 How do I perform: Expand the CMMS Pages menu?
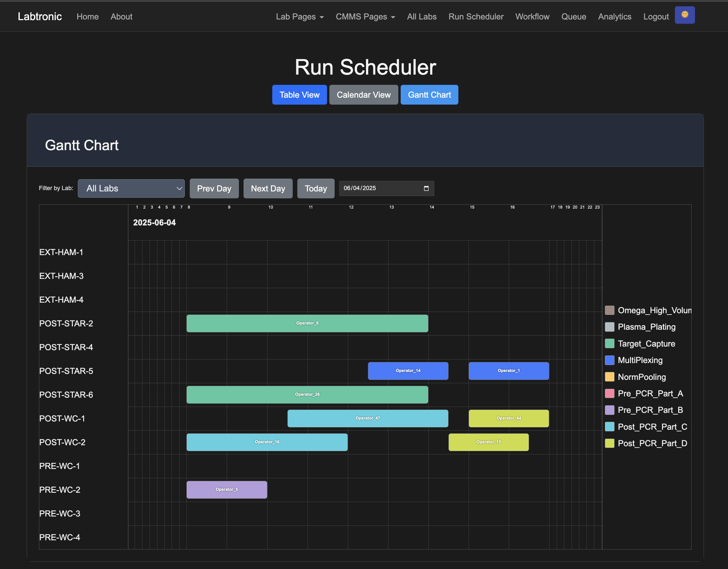coord(365,16)
